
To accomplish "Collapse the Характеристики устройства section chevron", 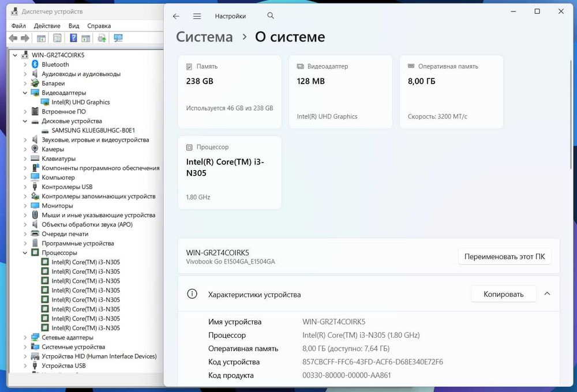I will click(x=547, y=294).
